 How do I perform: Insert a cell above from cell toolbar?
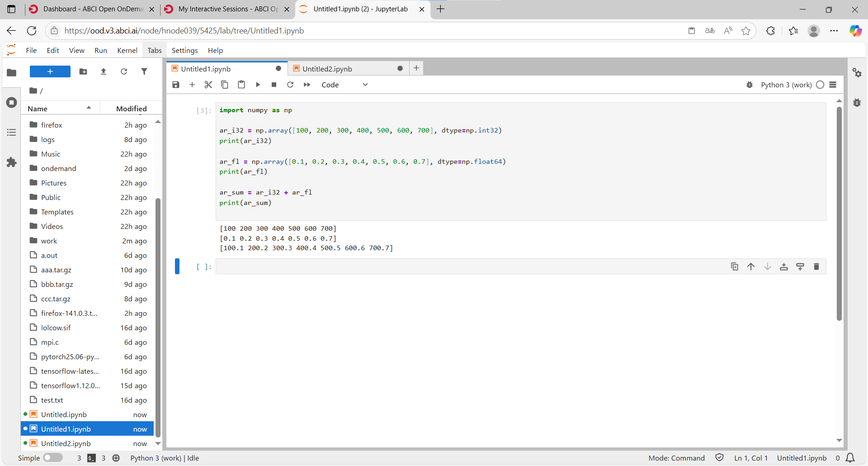coord(784,266)
